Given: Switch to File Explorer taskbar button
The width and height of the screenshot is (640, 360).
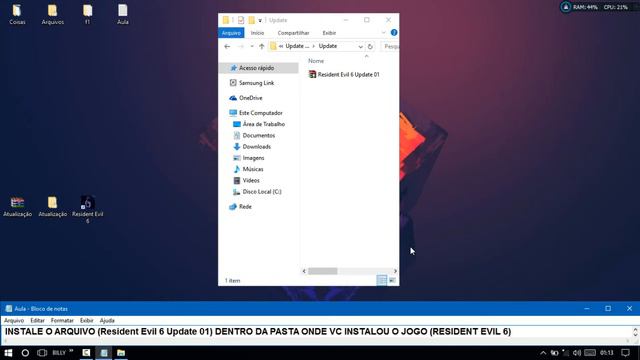Looking at the screenshot, I should 121,353.
